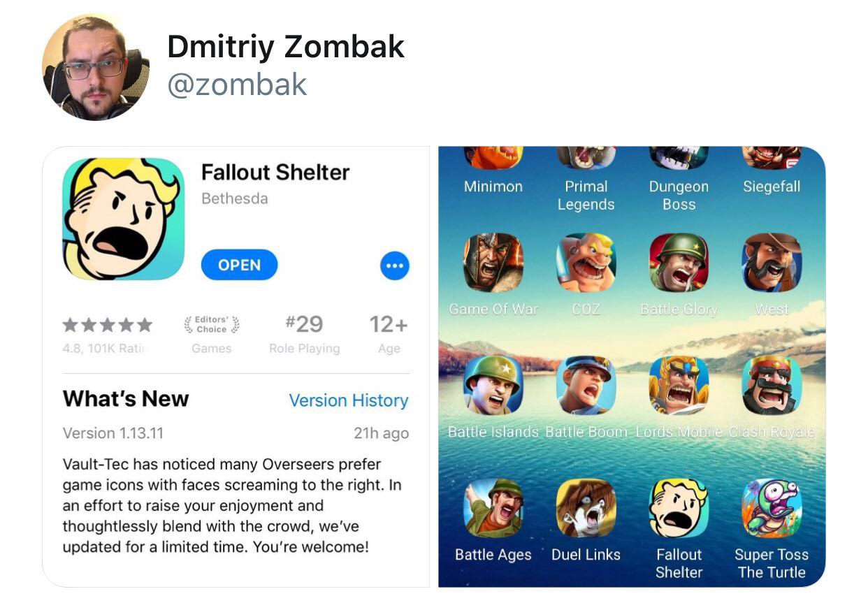Tap the Fallout Shelter app store icon
Image resolution: width=868 pixels, height=603 pixels.
124,219
